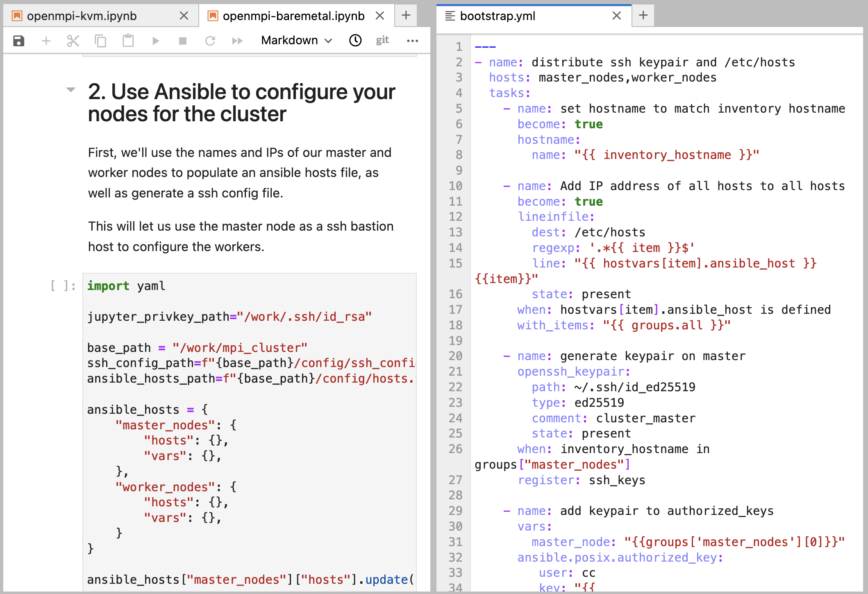The image size is (868, 594).
Task: Collapse the 'Use Ansible to configure' heading
Action: pos(70,90)
